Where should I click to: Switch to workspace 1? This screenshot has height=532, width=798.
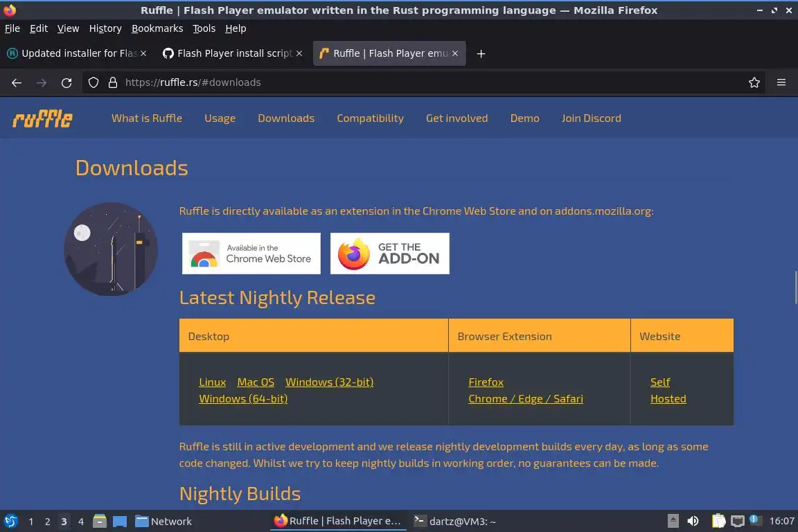pos(31,522)
